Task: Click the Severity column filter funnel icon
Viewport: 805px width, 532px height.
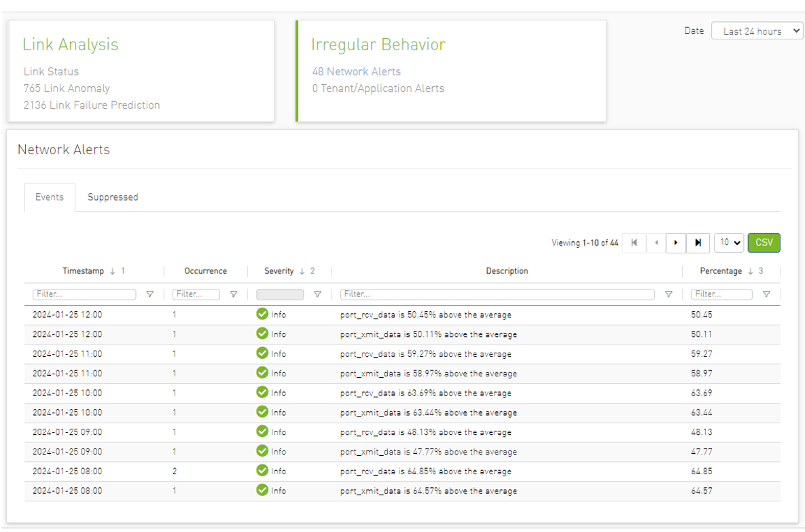Action: [x=317, y=295]
